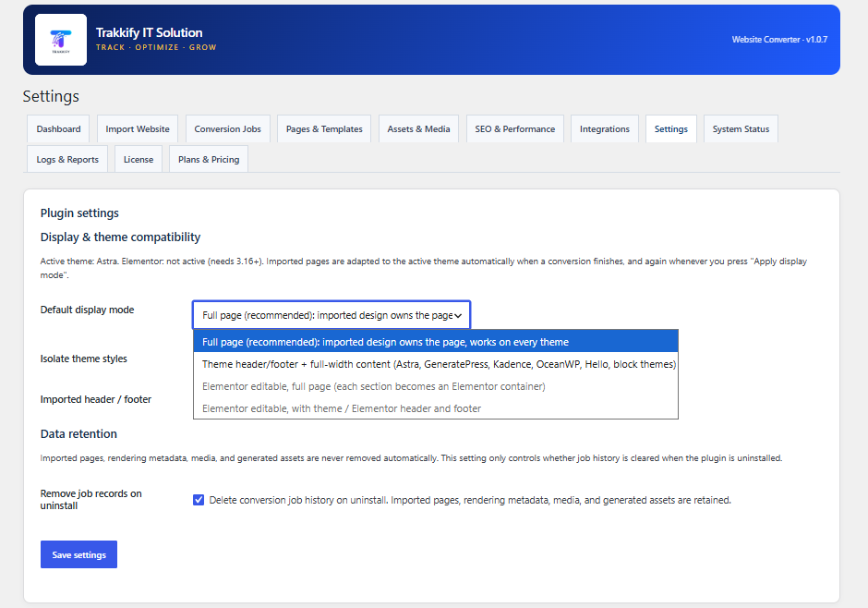
Task: Go to Logs & Reports tab
Action: click(x=67, y=160)
